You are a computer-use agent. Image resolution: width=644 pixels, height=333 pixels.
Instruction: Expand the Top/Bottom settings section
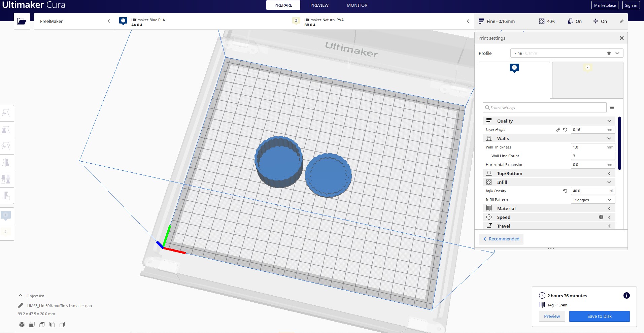[x=549, y=173]
